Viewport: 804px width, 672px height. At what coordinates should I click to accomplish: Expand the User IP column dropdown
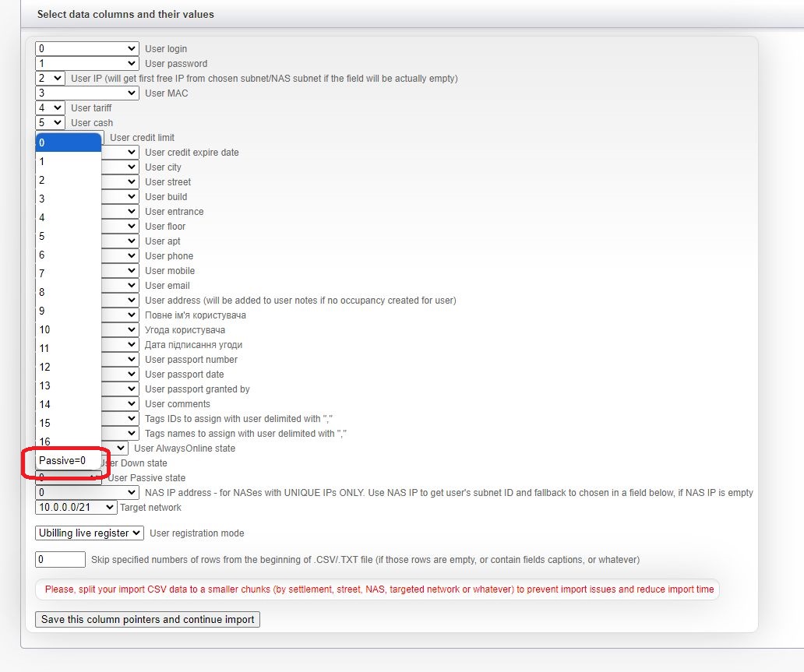coord(50,79)
